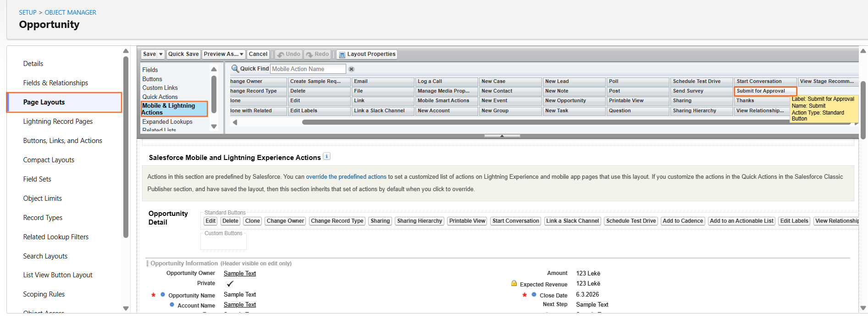Viewport: 868px width, 319px height.
Task: Select the Poll palette action
Action: coord(638,81)
